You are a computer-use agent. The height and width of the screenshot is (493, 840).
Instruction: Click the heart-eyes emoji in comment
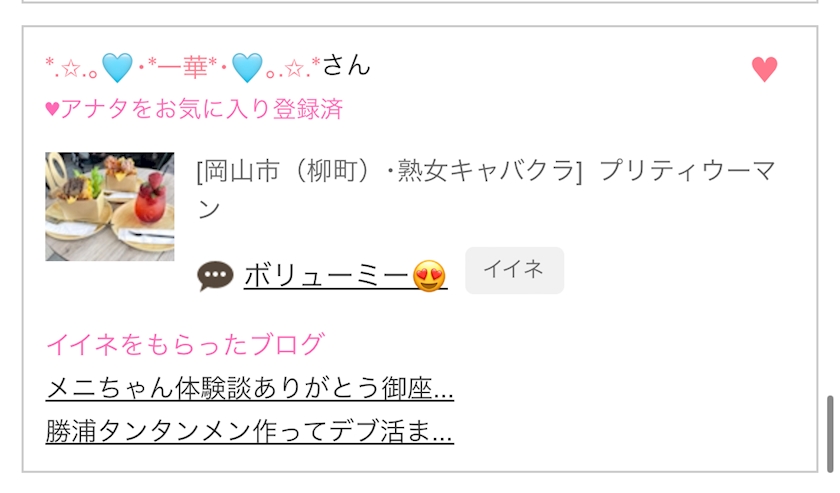tap(430, 276)
